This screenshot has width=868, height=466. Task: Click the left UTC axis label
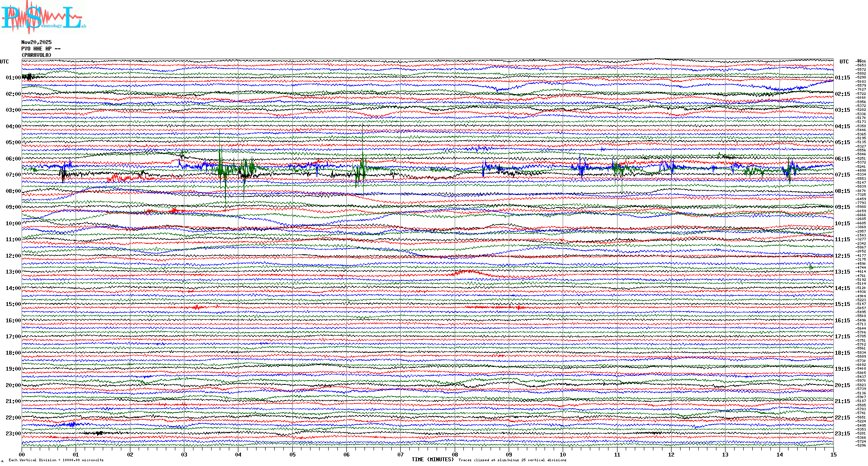point(4,62)
